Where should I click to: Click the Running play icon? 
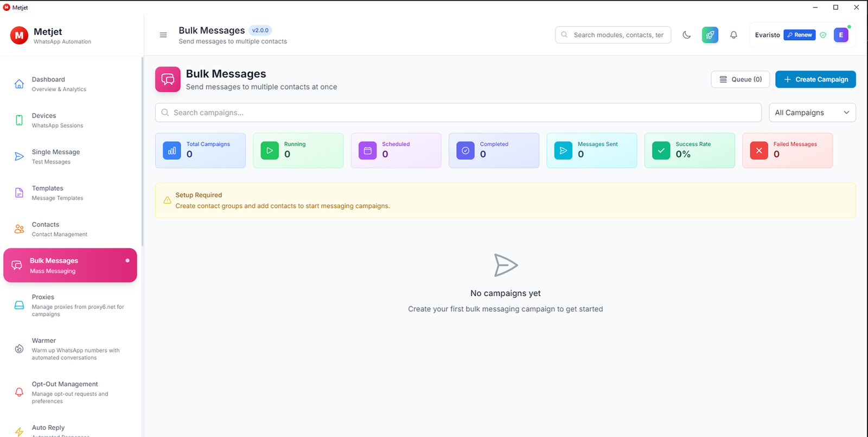click(270, 150)
